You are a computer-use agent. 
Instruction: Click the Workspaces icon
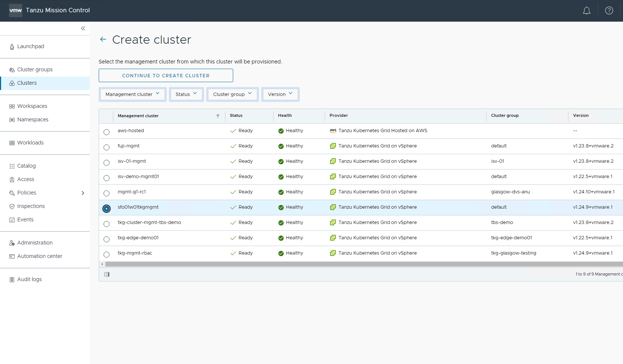[x=12, y=106]
